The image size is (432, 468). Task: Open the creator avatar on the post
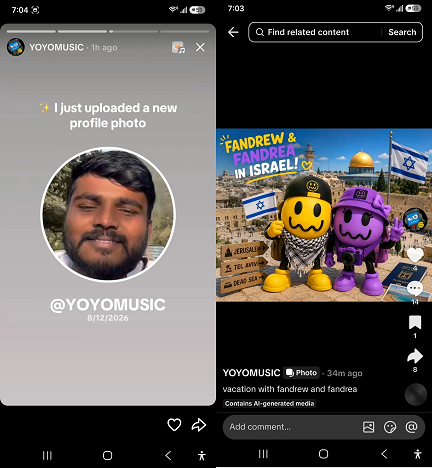point(415,219)
